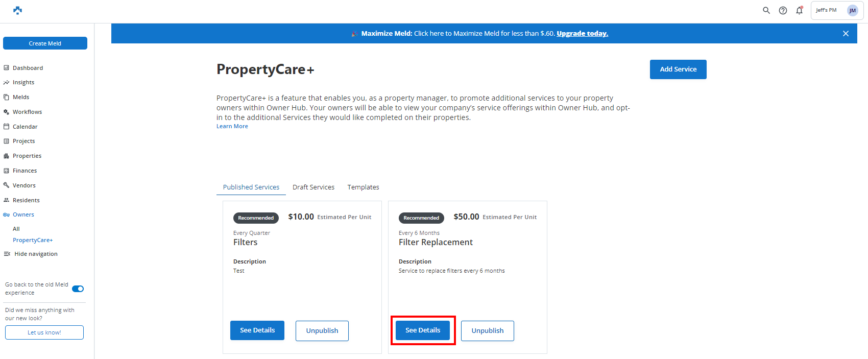868x359 pixels.
Task: Click the Add Service button
Action: (678, 69)
